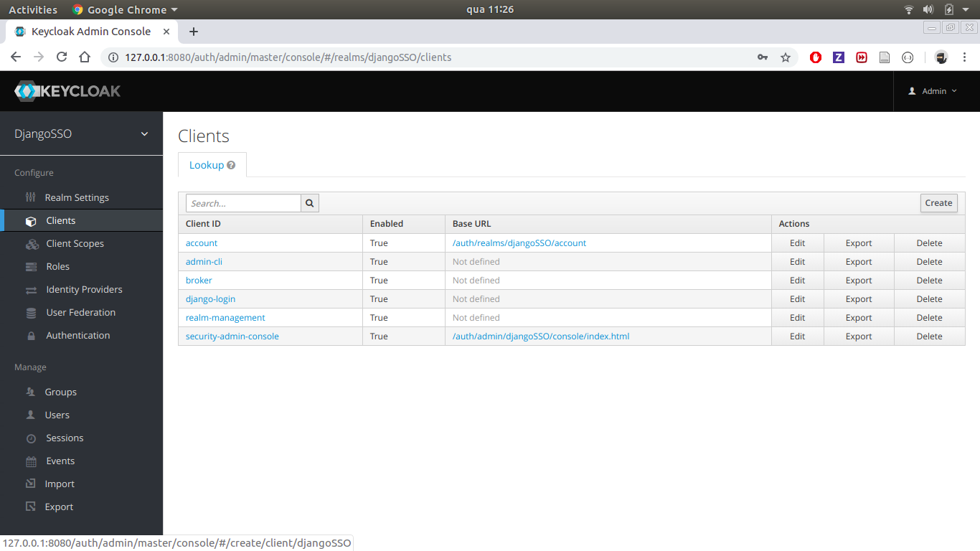Click the Base URL column header

pos(472,224)
